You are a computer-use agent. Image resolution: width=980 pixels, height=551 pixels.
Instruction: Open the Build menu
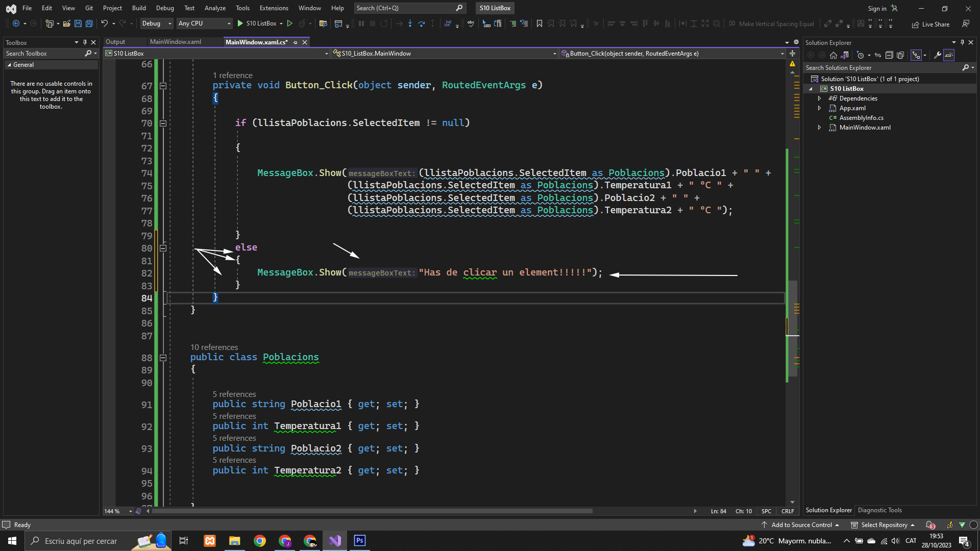click(x=139, y=8)
